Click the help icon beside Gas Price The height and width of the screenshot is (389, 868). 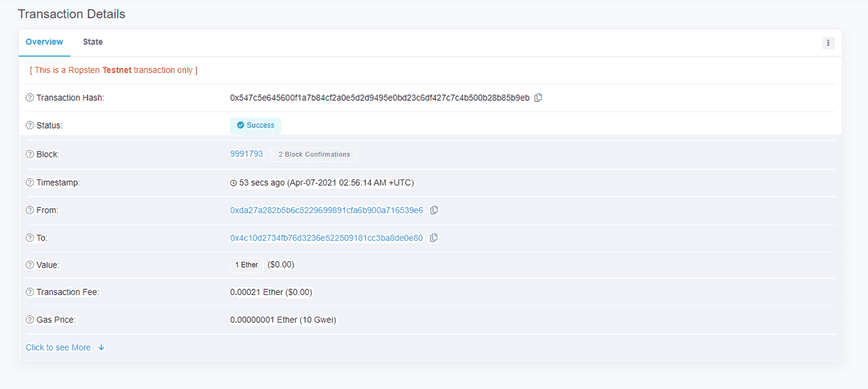(30, 320)
